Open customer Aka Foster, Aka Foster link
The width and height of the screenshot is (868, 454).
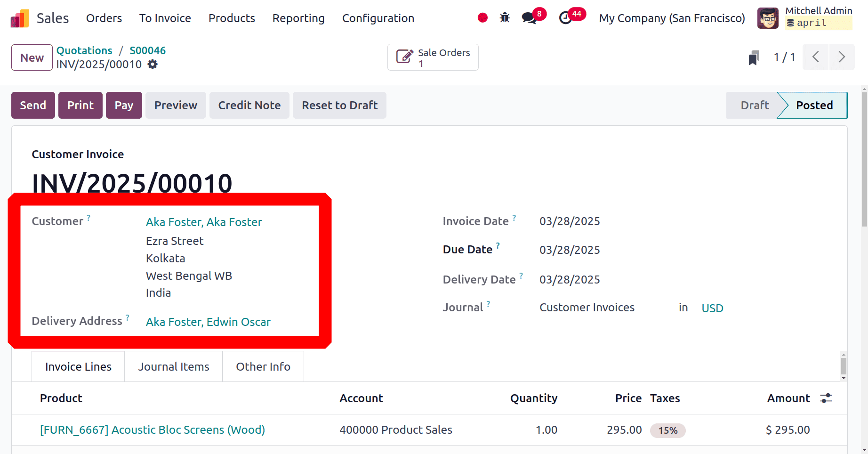coord(203,222)
